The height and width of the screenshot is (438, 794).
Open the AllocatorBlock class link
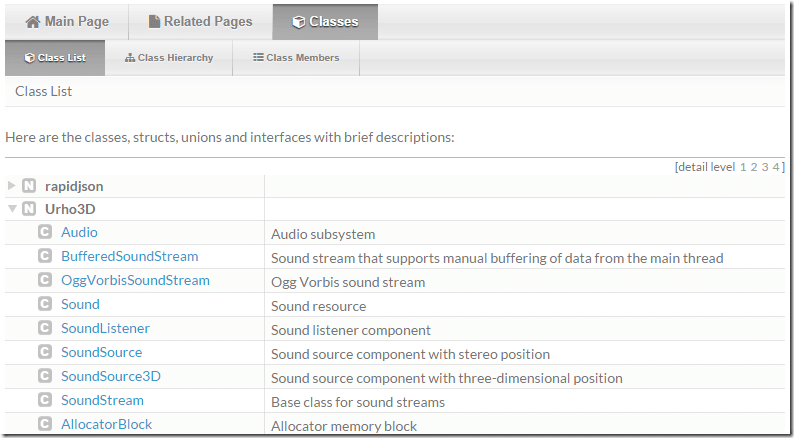pyautogui.click(x=106, y=424)
